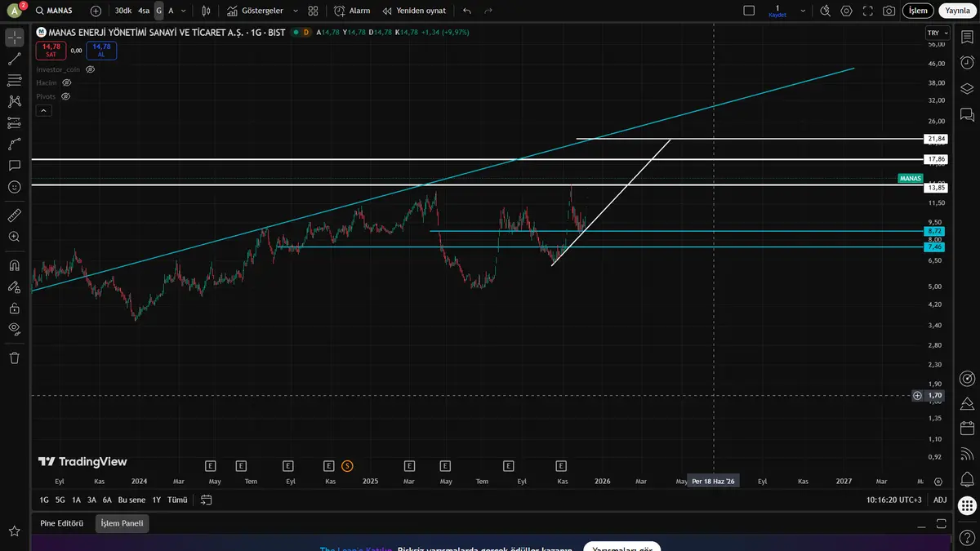Redo the last chart action
The height and width of the screenshot is (551, 980).
(x=488, y=11)
